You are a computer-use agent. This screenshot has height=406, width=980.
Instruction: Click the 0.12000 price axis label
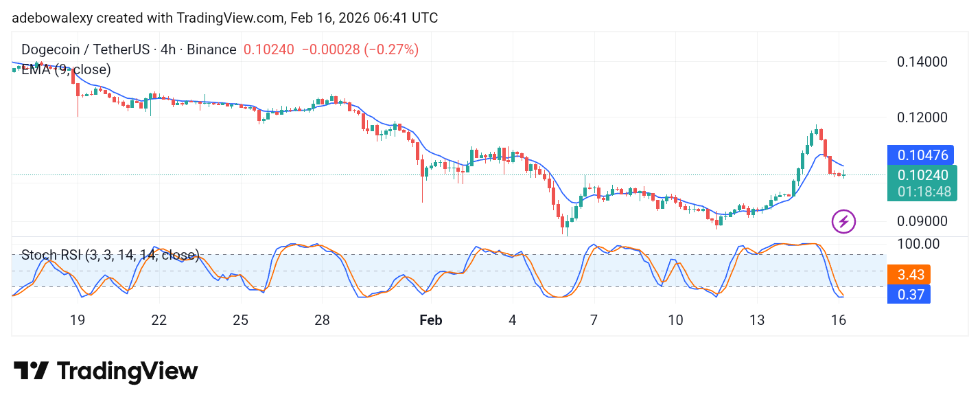click(922, 117)
